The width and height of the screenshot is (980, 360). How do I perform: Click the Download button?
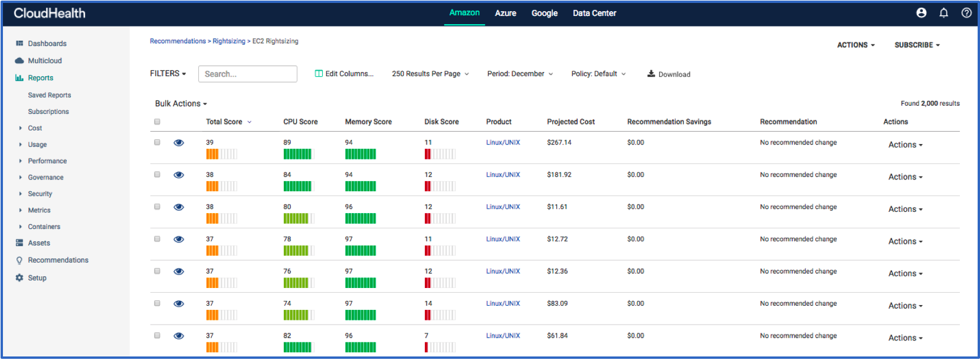668,74
